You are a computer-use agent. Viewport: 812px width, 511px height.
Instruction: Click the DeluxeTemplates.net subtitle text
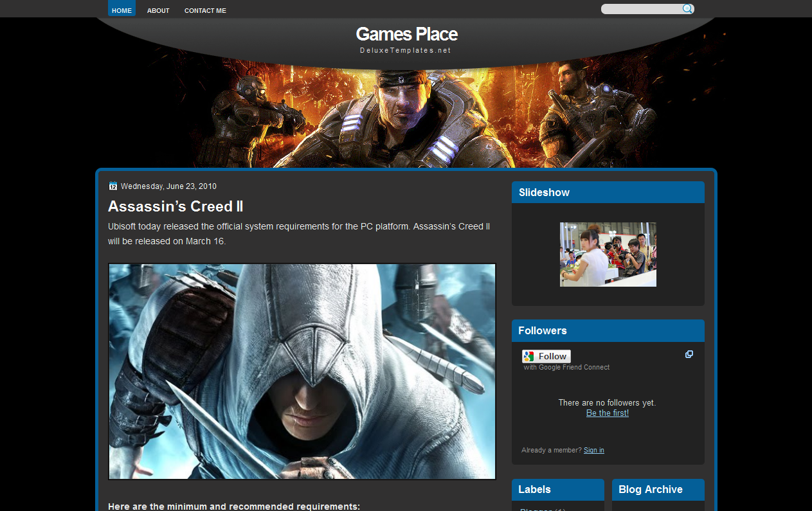(x=406, y=50)
